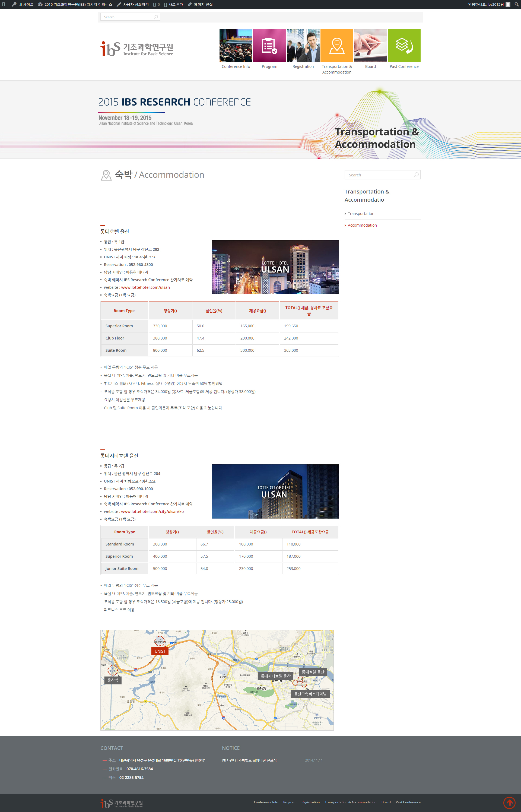Open '내 사이트' in the admin bar

tap(22, 4)
